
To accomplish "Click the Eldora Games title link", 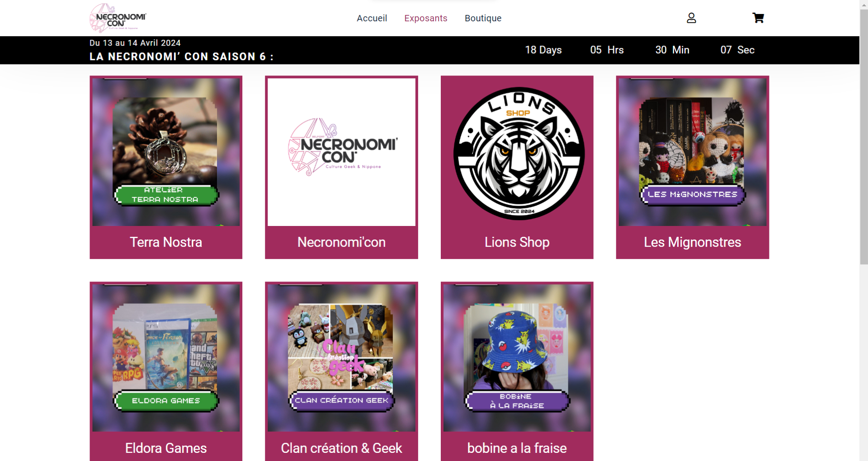I will 166,448.
